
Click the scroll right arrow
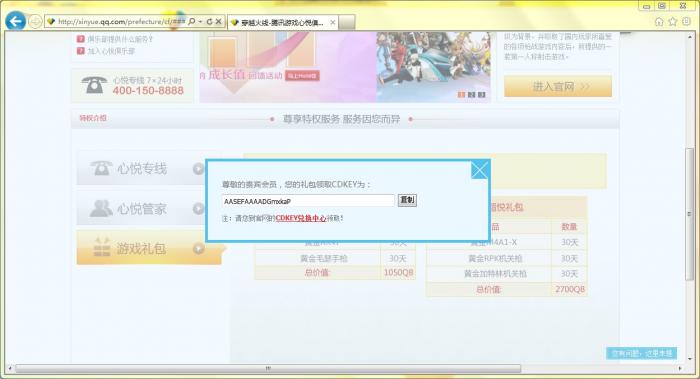pos(680,368)
